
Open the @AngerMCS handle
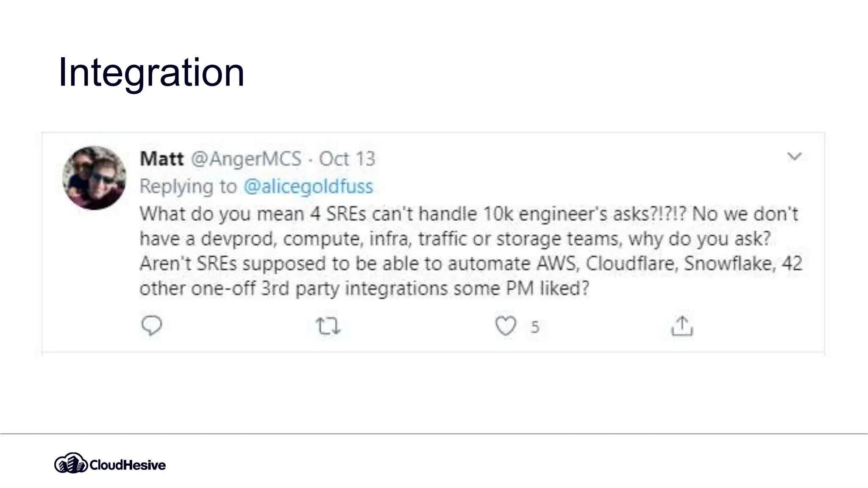pyautogui.click(x=246, y=159)
